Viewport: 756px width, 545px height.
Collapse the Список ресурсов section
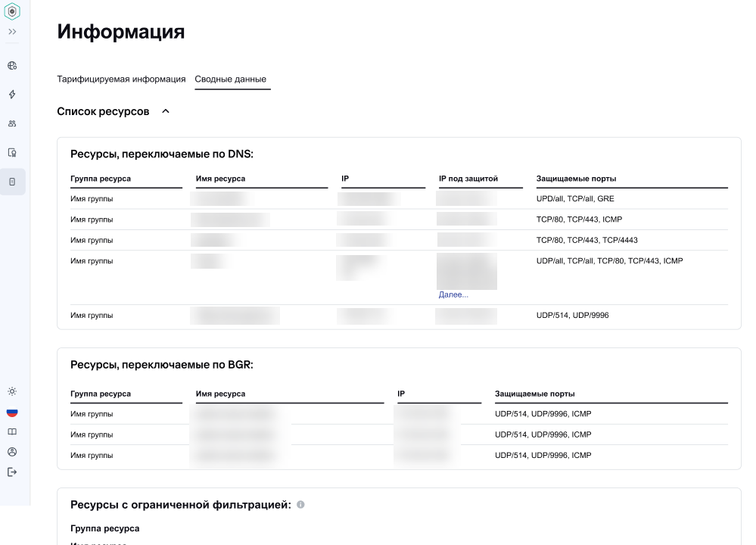tap(165, 111)
